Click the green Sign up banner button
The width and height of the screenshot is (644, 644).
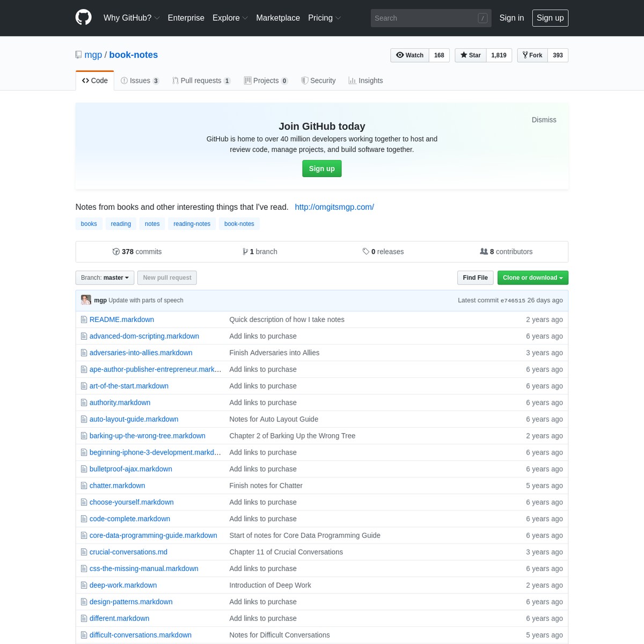tap(322, 169)
